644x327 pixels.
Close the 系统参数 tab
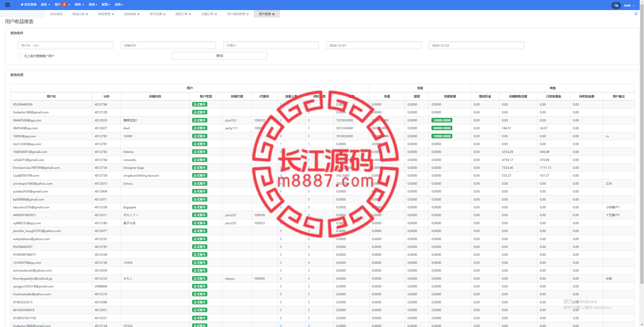(x=139, y=14)
